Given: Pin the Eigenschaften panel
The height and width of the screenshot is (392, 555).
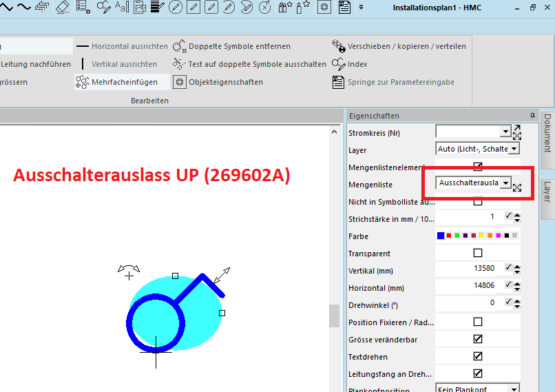Looking at the screenshot, I should tap(532, 116).
